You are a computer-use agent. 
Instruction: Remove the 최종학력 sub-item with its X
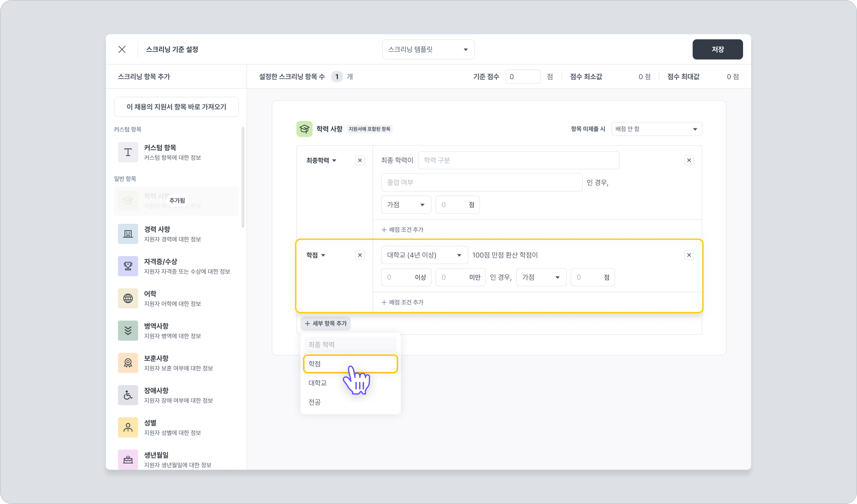coord(360,160)
